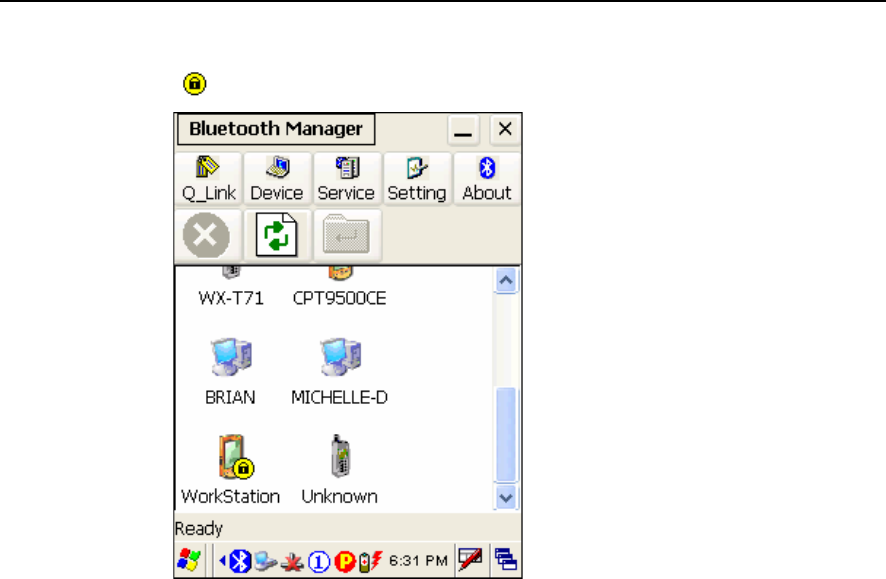Click the grayed folder return icon
Viewport: 886px width, 579px height.
coord(346,235)
